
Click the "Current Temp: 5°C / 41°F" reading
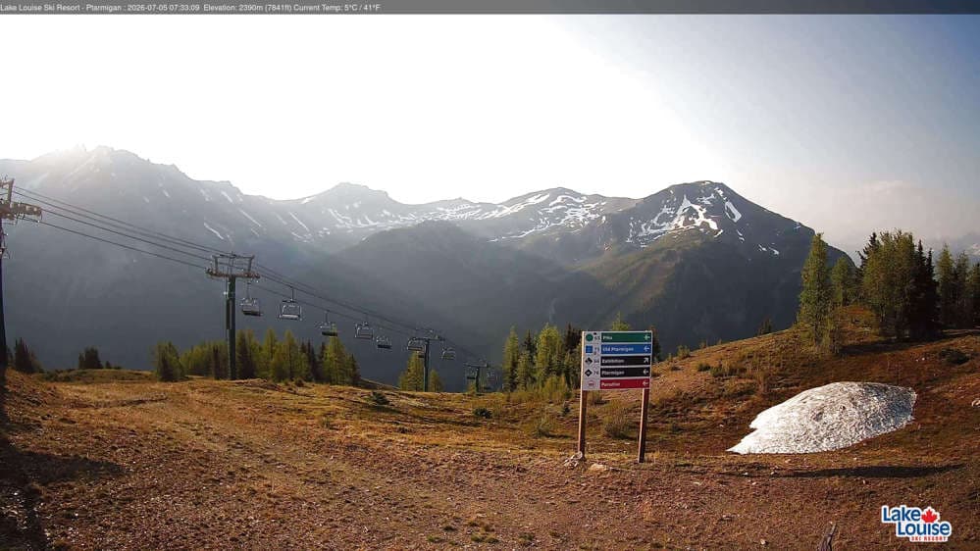337,8
